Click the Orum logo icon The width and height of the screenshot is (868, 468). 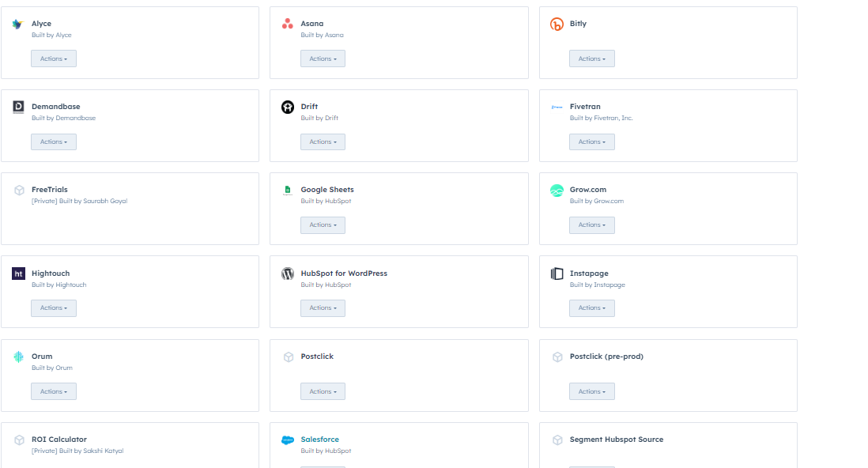18,357
